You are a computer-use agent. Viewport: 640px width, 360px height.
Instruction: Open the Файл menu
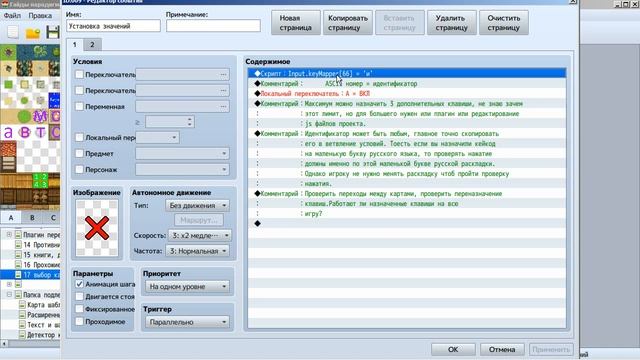12,16
